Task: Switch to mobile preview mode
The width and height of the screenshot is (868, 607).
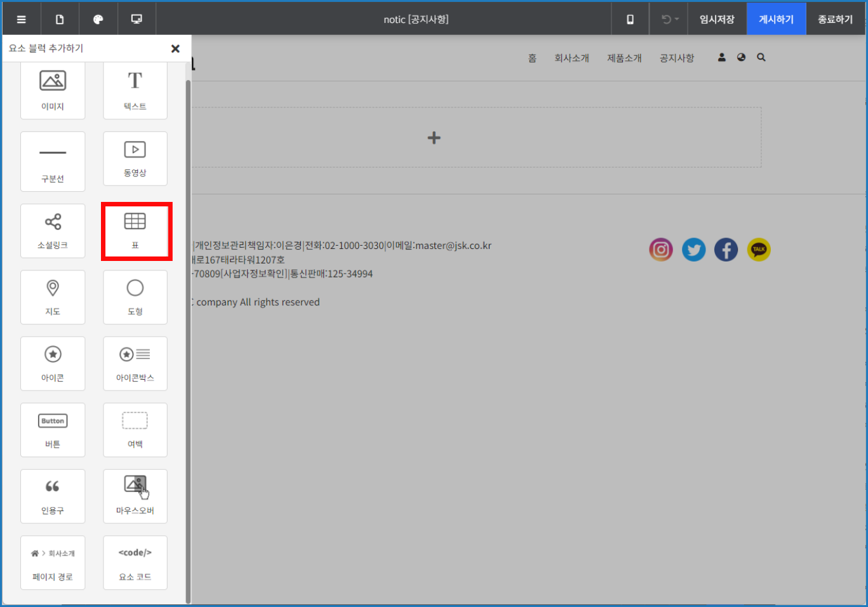Action: tap(630, 19)
